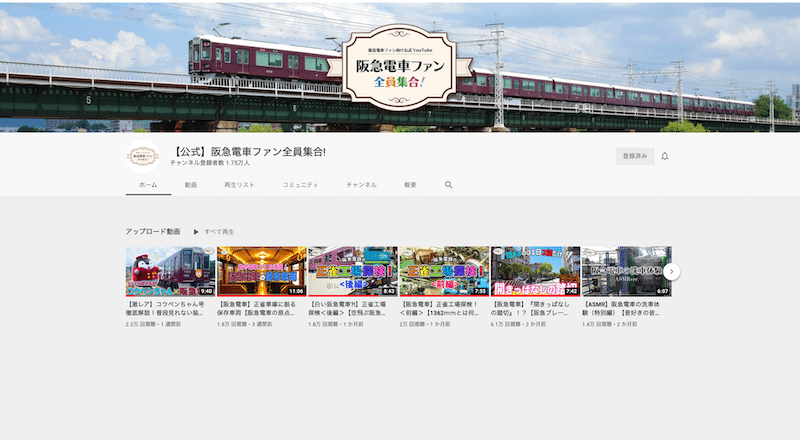
Task: Click the notification bell icon
Action: pos(664,156)
